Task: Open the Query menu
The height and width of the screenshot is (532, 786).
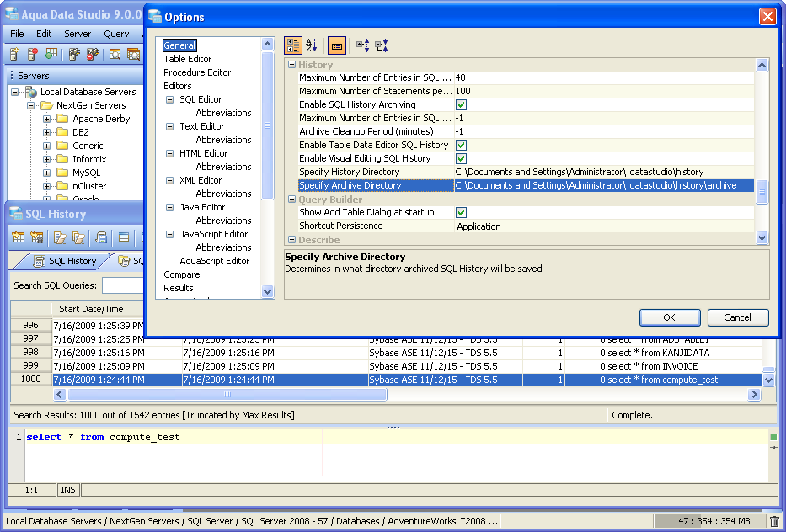Action: tap(116, 34)
